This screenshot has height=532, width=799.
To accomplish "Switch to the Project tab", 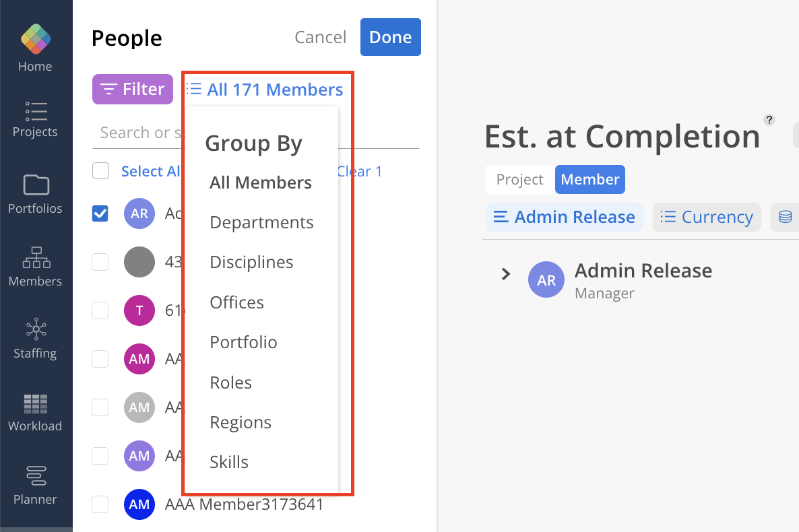I will (519, 180).
